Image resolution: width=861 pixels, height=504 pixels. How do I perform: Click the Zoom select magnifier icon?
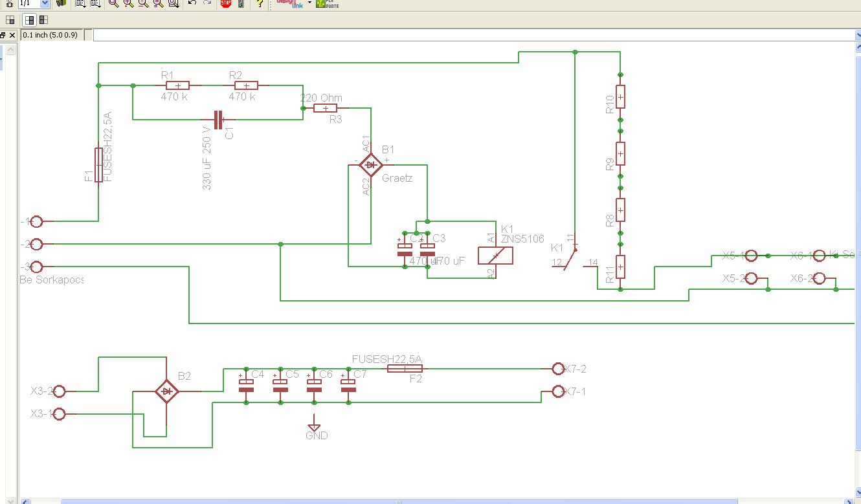[x=173, y=3]
